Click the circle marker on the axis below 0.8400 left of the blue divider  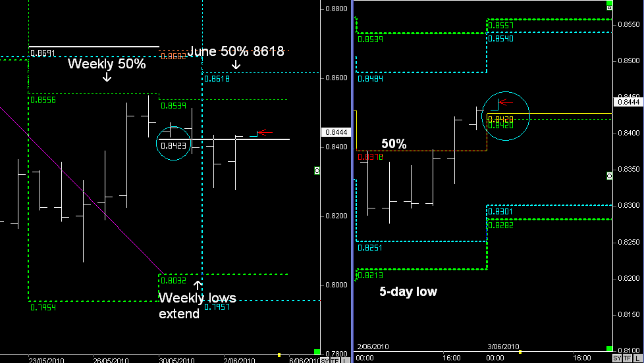pos(317,170)
